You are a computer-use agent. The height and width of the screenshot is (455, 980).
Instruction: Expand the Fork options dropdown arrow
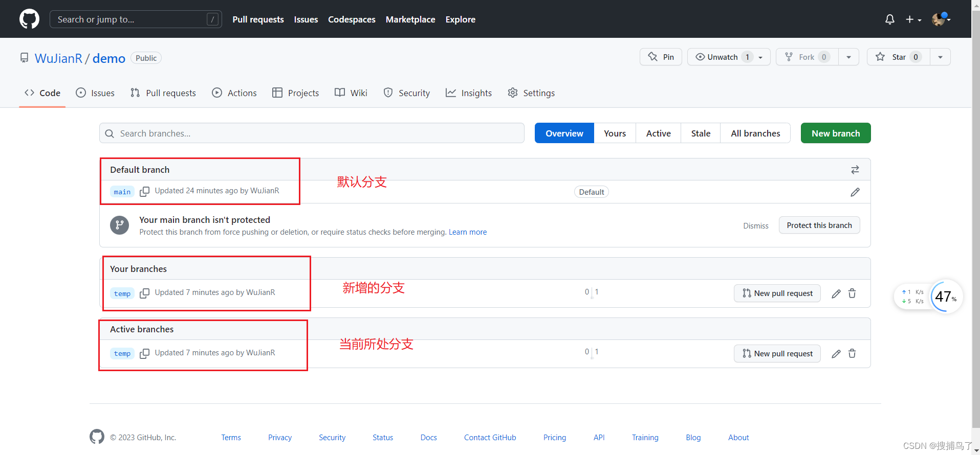849,57
